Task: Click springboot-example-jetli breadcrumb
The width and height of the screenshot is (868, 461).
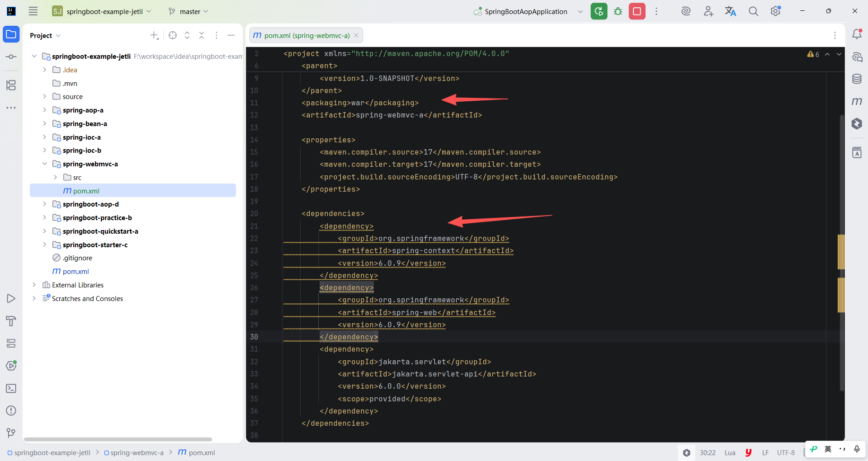Action: pyautogui.click(x=52, y=452)
